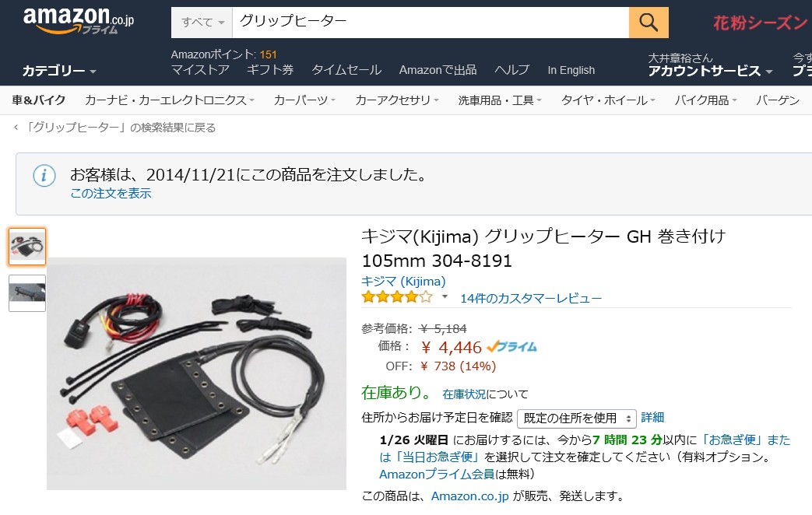
Task: Expand the star rating breakdown arrow
Action: click(x=445, y=297)
